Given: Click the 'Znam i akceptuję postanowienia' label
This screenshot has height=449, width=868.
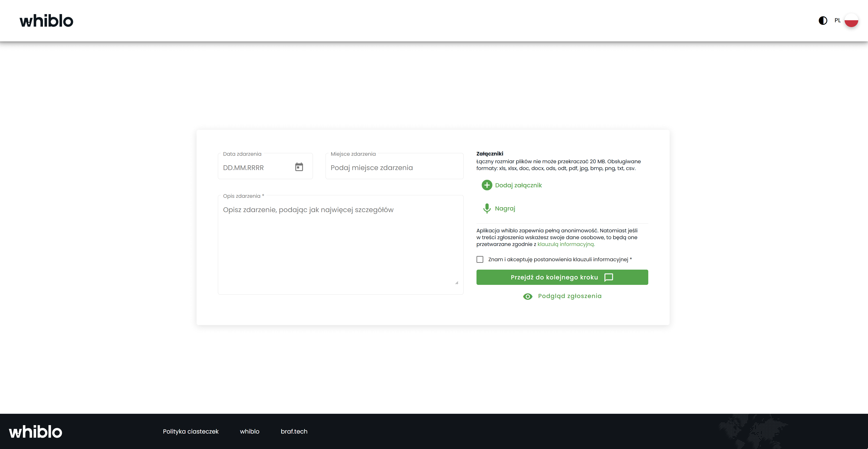Looking at the screenshot, I should point(560,259).
